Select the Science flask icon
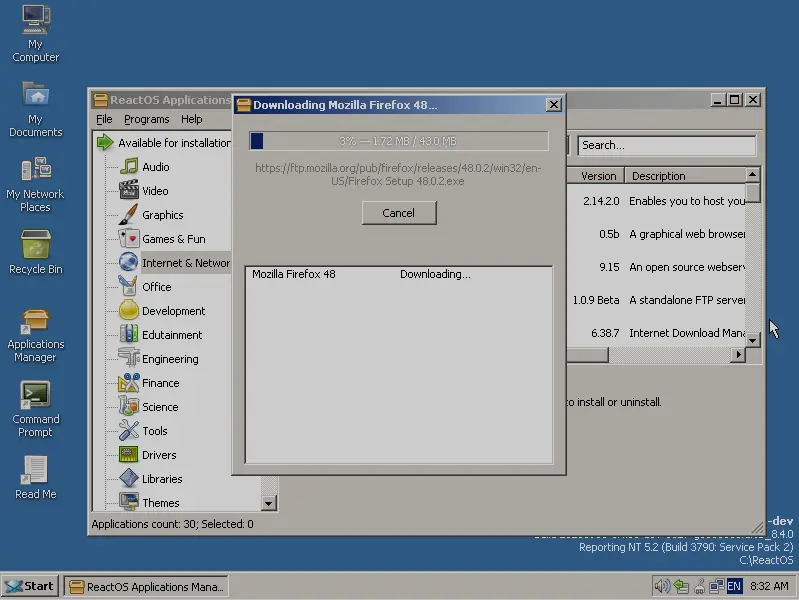The width and height of the screenshot is (799, 600). click(x=128, y=406)
